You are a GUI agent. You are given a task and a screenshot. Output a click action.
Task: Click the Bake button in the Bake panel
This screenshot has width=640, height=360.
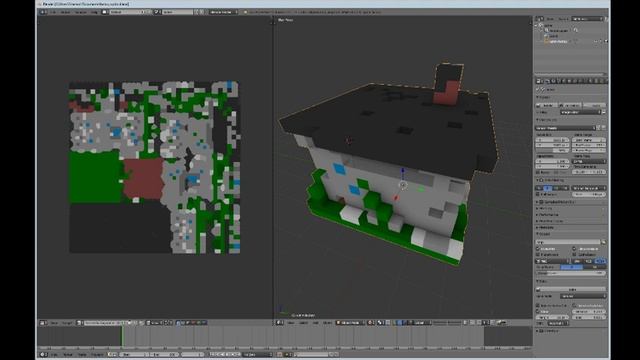coord(571,289)
